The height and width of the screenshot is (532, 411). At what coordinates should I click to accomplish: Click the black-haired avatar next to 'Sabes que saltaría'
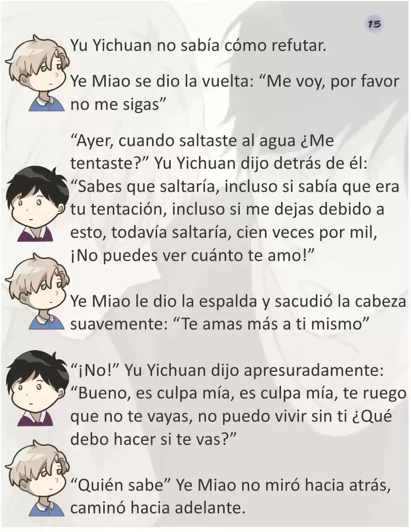pyautogui.click(x=35, y=204)
